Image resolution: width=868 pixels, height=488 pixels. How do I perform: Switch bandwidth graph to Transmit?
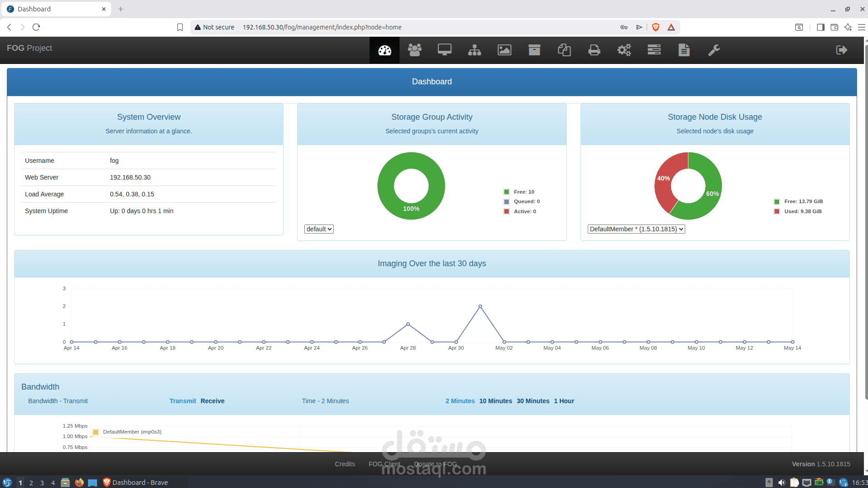click(183, 401)
